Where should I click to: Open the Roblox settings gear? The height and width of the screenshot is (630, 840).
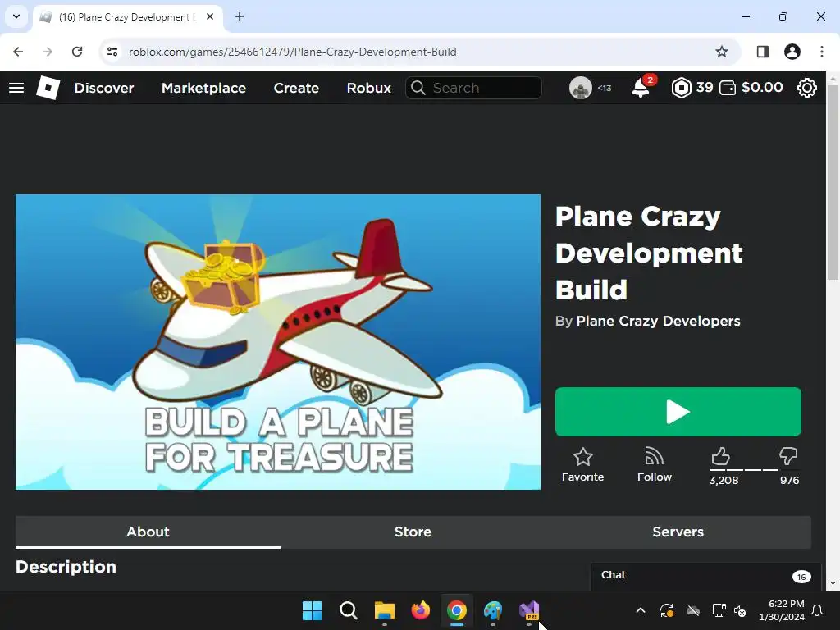pyautogui.click(x=807, y=88)
